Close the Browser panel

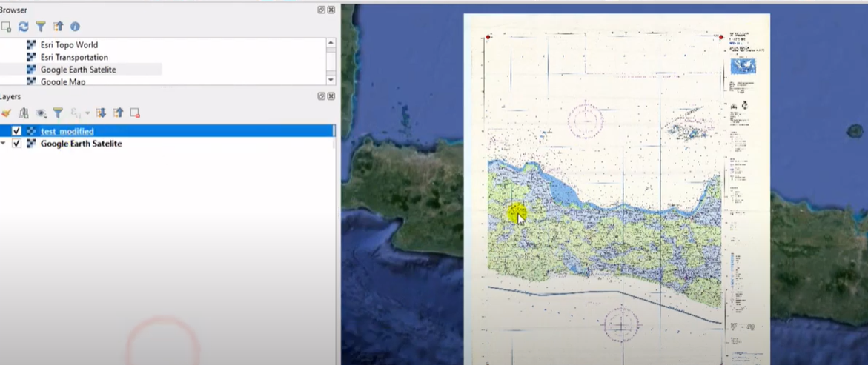point(331,10)
